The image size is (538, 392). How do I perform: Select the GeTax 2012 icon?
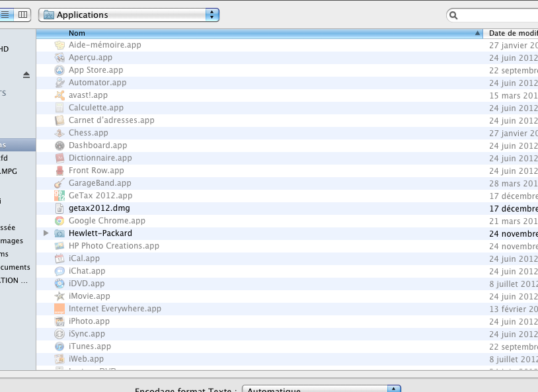[59, 196]
